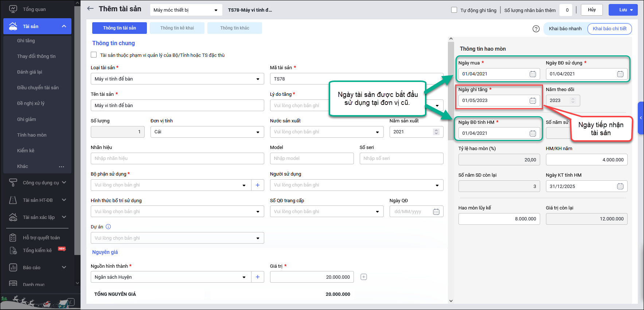
Task: Check Tài sản thuộc phạm vi quản lý box
Action: click(94, 55)
